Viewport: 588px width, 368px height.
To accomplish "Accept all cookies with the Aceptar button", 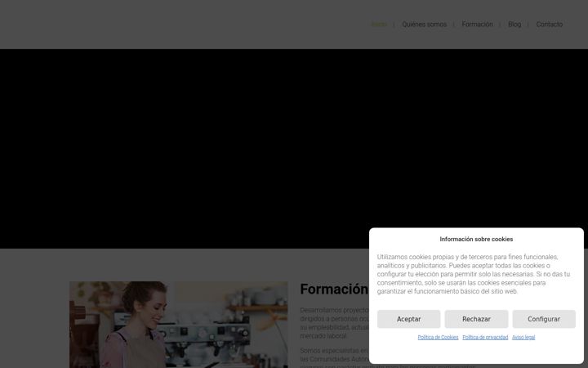I will coord(409,319).
